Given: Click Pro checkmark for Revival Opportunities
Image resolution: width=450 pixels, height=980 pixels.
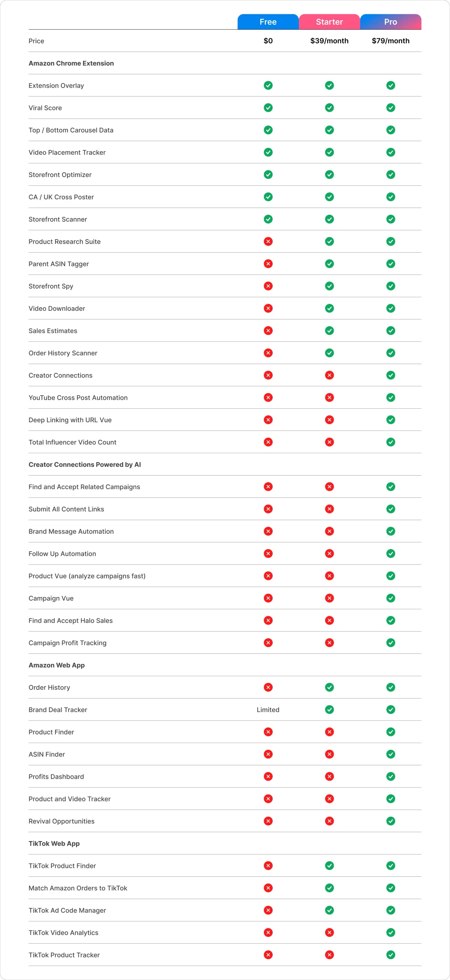Looking at the screenshot, I should click(390, 821).
